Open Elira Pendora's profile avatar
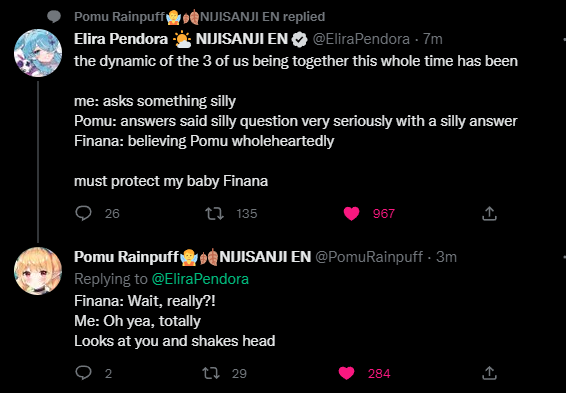The image size is (566, 393). click(38, 53)
